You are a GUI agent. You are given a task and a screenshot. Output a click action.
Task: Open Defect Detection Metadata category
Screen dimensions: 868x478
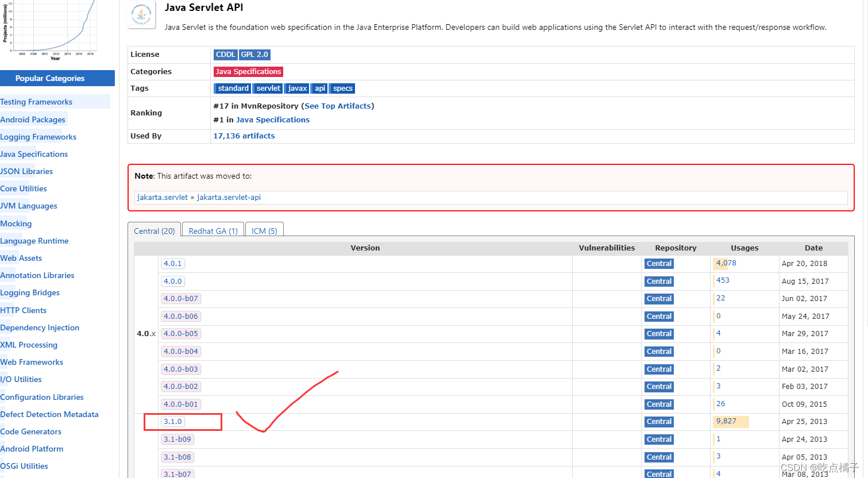49,414
